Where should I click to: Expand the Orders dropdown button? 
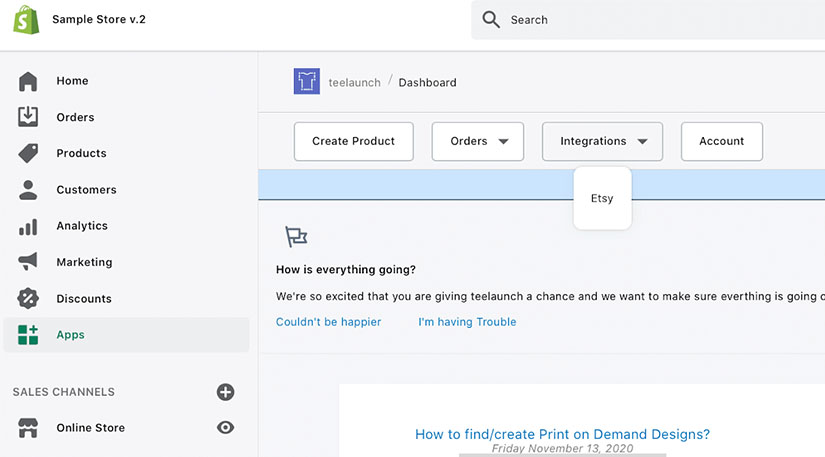pos(478,142)
